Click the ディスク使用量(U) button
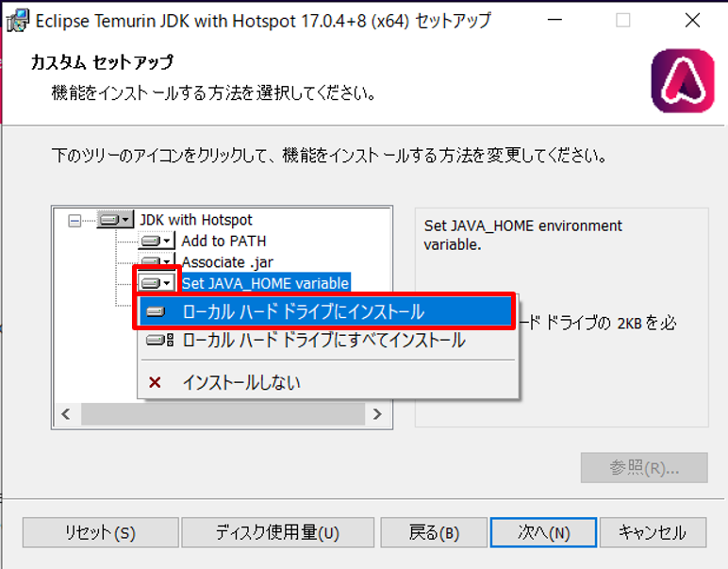The width and height of the screenshot is (728, 569). tap(277, 532)
